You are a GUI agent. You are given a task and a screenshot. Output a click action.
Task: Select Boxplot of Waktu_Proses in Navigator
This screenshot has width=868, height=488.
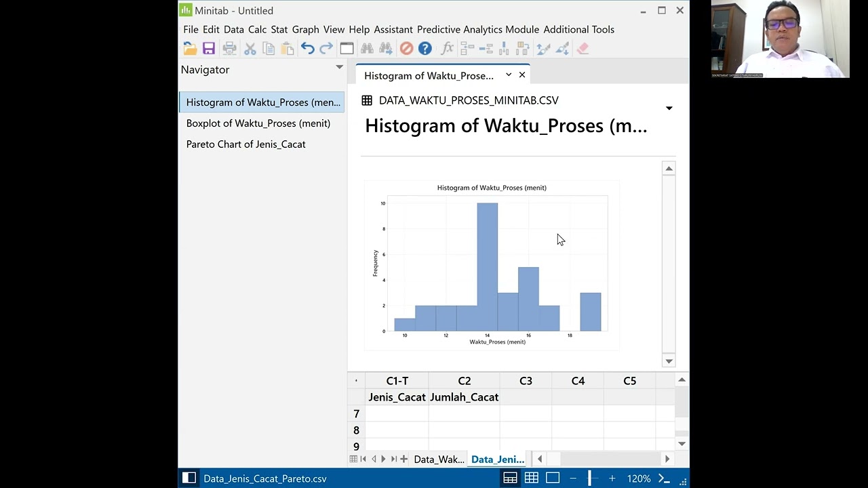[x=258, y=123]
